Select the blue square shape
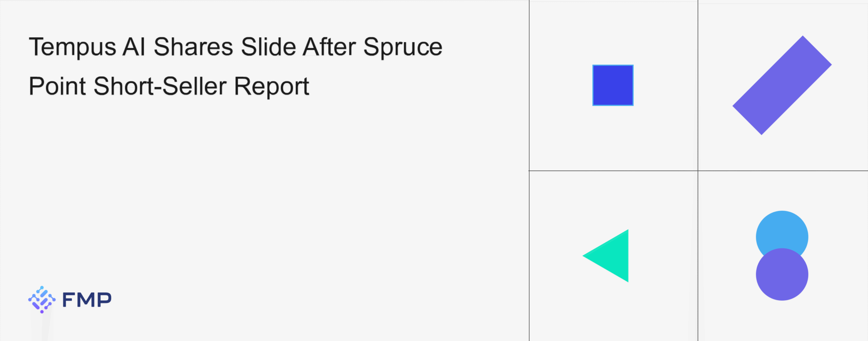Viewport: 868px width, 341px height. [x=613, y=85]
